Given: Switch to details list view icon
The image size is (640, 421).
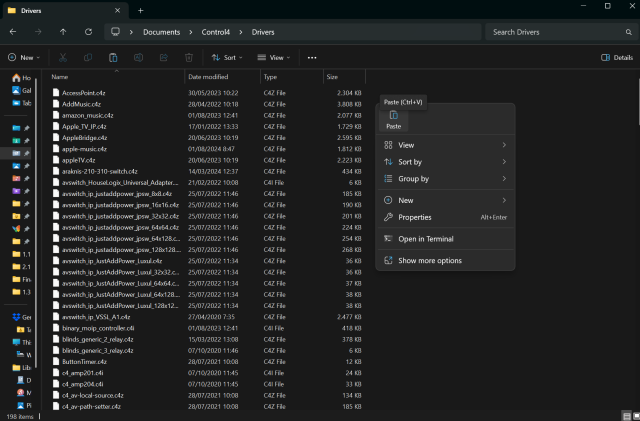Looking at the screenshot, I should click(x=627, y=416).
